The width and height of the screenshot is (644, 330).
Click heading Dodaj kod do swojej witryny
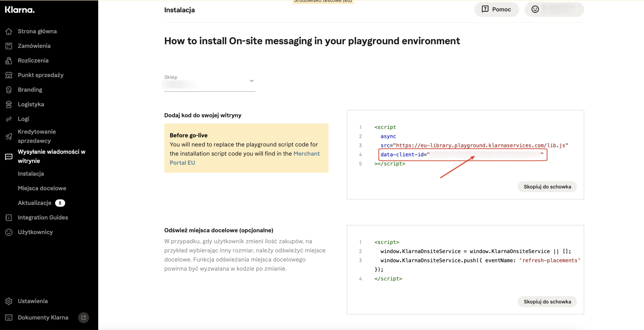pyautogui.click(x=203, y=115)
